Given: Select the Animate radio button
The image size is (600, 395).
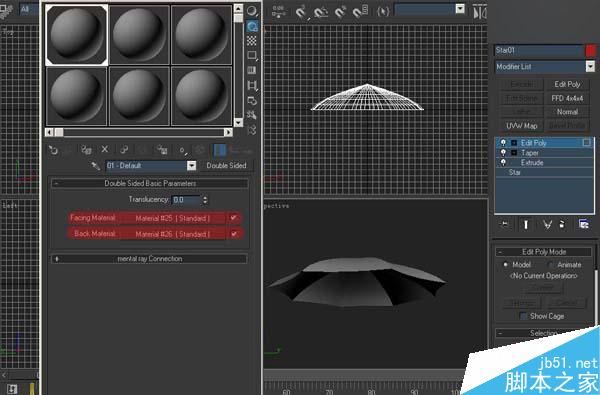Looking at the screenshot, I should coord(550,265).
